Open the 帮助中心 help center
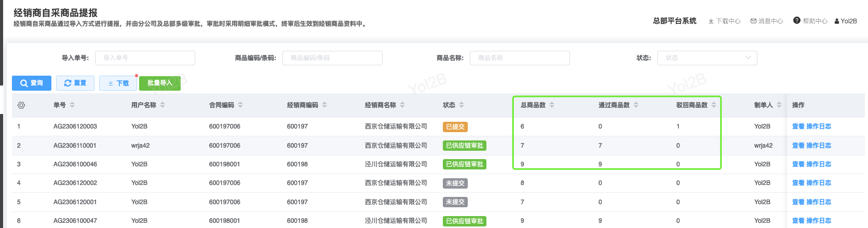 coord(810,21)
